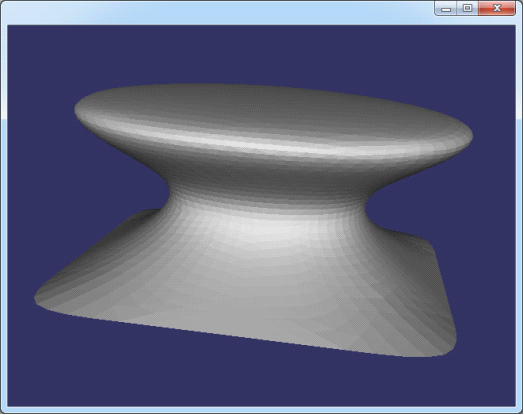Click the blue background above the model
Viewport: 524px width, 415px height.
pos(261,53)
